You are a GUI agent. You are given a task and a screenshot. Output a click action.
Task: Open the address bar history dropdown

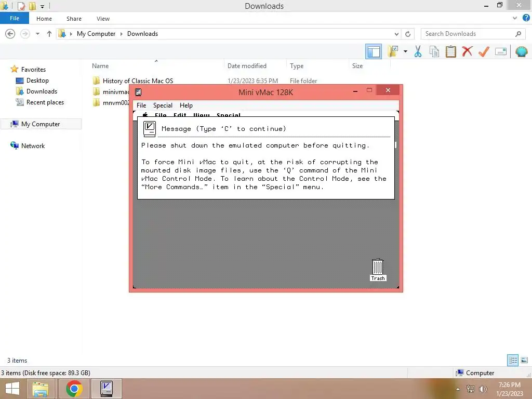tap(396, 34)
